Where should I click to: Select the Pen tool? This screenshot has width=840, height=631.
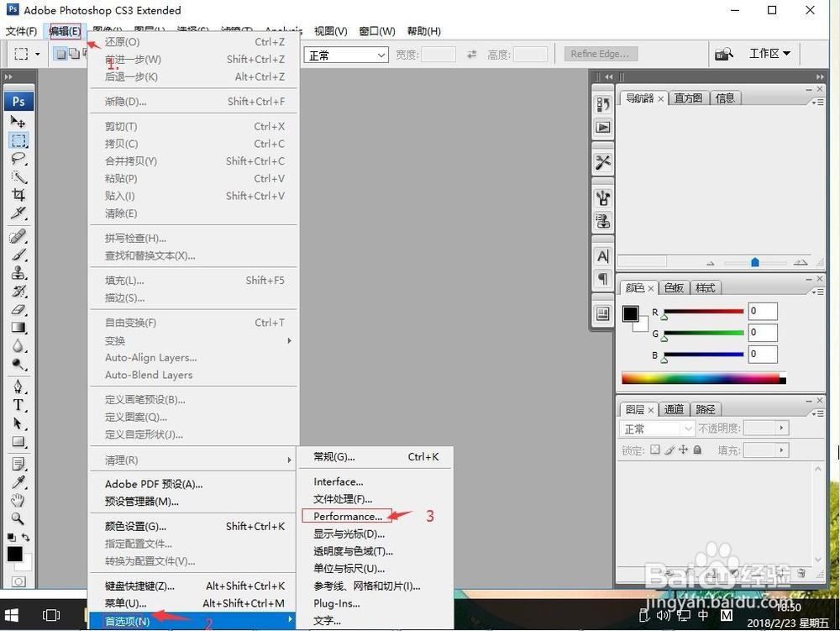(18, 386)
